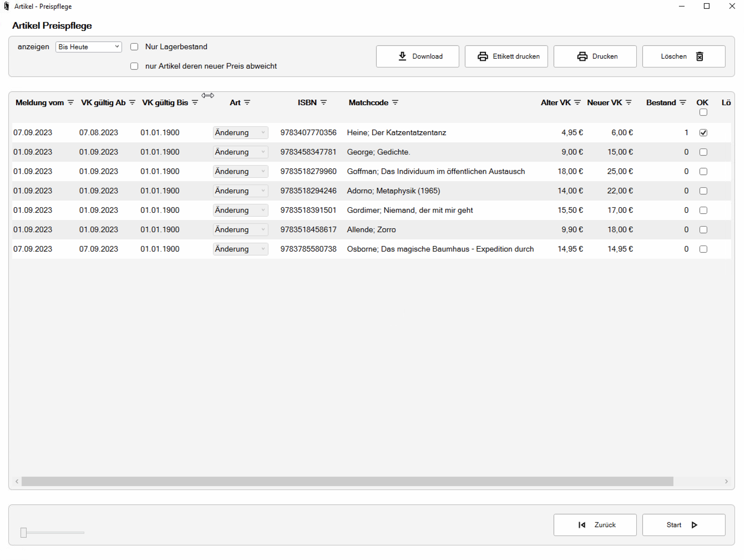Enable the Nur Lagerbestand checkbox
This screenshot has width=744, height=560.
pyautogui.click(x=134, y=47)
